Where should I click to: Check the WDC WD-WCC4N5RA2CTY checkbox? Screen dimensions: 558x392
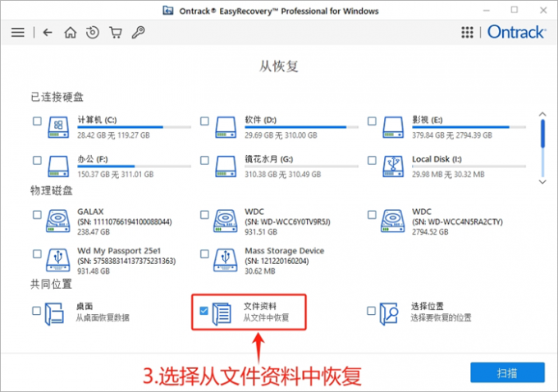tap(372, 215)
